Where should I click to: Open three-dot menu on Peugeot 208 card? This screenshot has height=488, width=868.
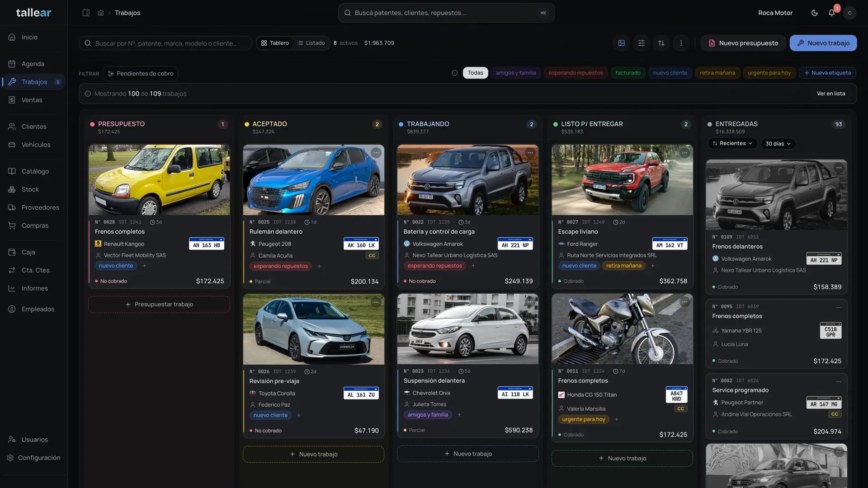(x=376, y=153)
